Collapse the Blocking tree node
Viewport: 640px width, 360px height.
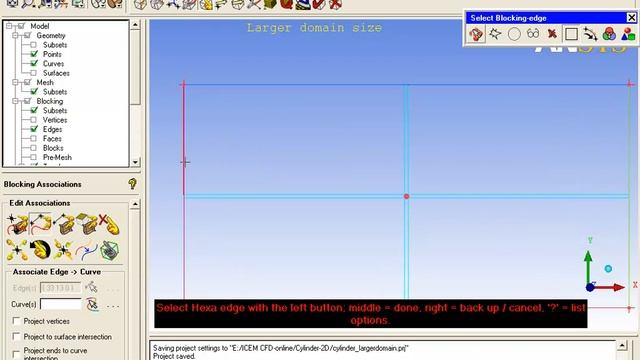click(x=16, y=101)
